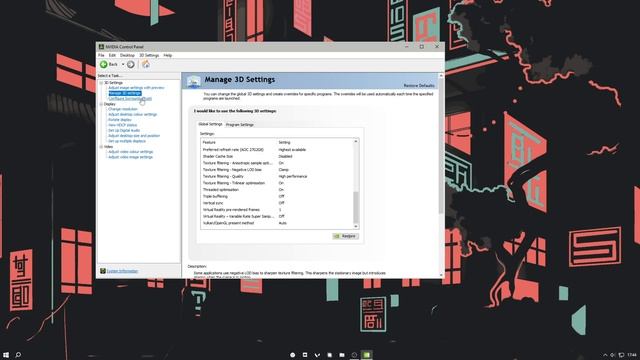Open the Desktop menu
Image resolution: width=640 pixels, height=360 pixels.
click(x=127, y=55)
